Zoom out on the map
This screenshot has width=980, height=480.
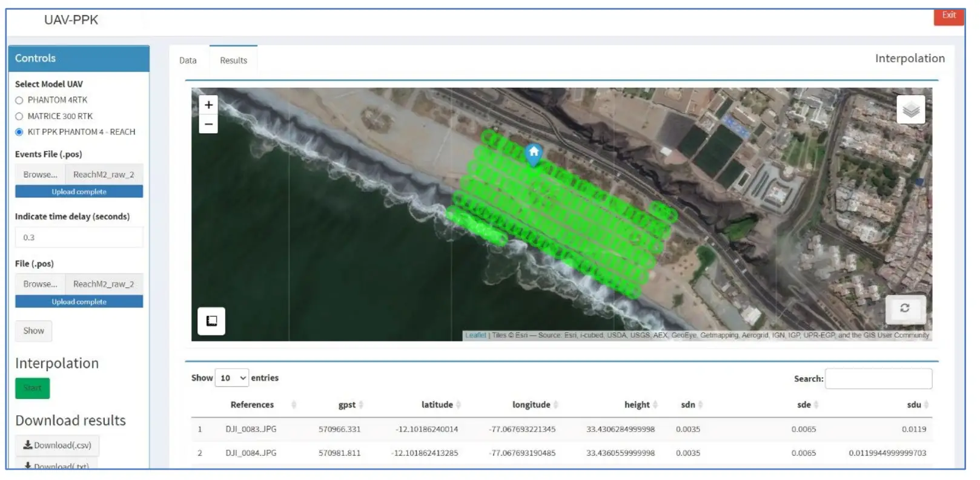click(208, 124)
